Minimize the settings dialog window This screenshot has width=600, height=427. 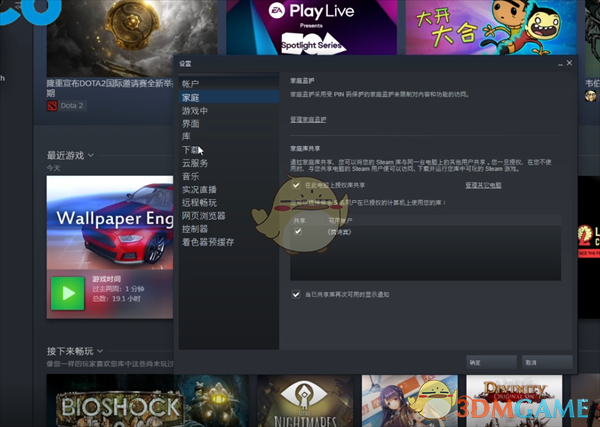pyautogui.click(x=560, y=64)
